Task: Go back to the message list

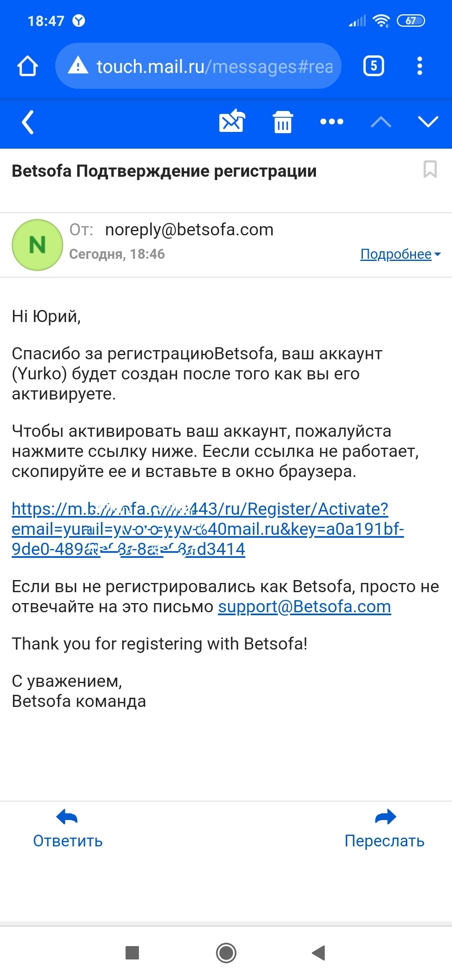Action: point(28,122)
